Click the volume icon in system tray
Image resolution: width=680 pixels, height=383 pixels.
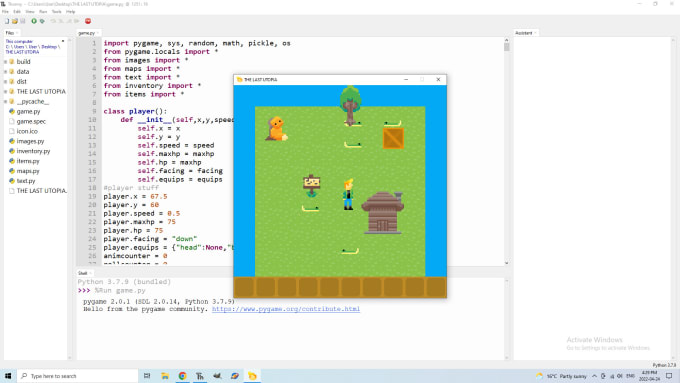point(620,376)
